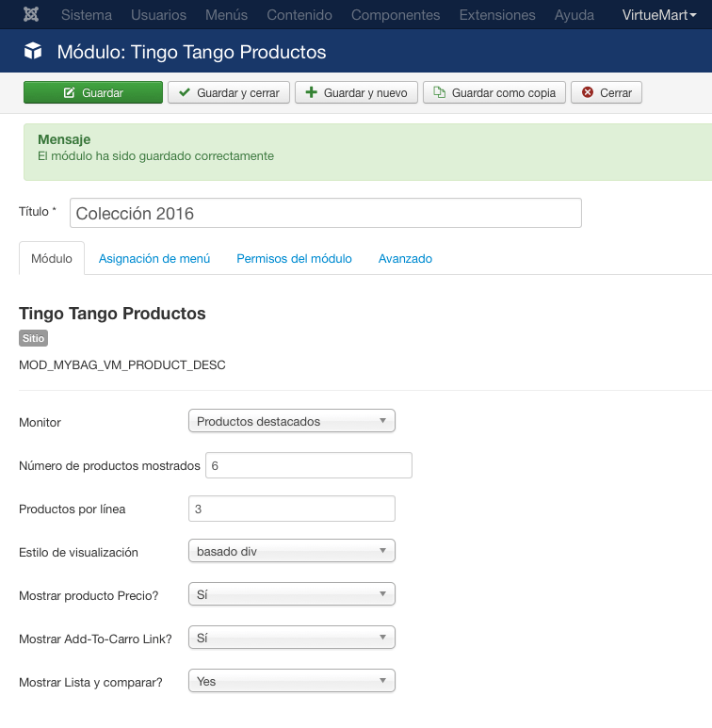Screen dimensions: 712x728
Task: Click the module cube icon beside title
Action: tap(33, 51)
